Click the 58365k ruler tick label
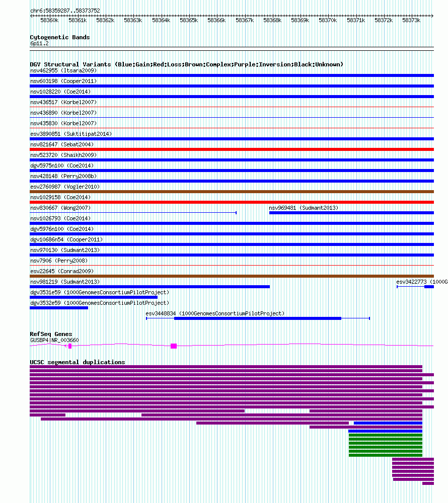 pyautogui.click(x=189, y=21)
